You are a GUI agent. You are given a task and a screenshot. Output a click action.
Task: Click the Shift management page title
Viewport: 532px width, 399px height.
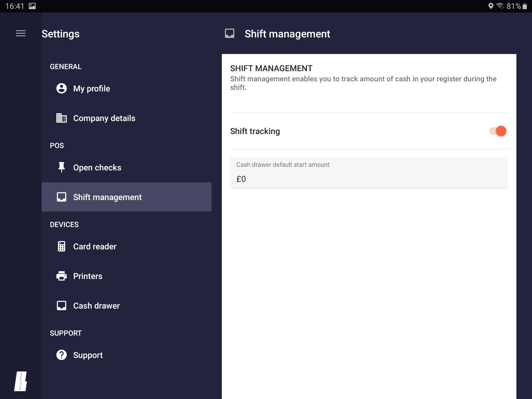point(287,34)
